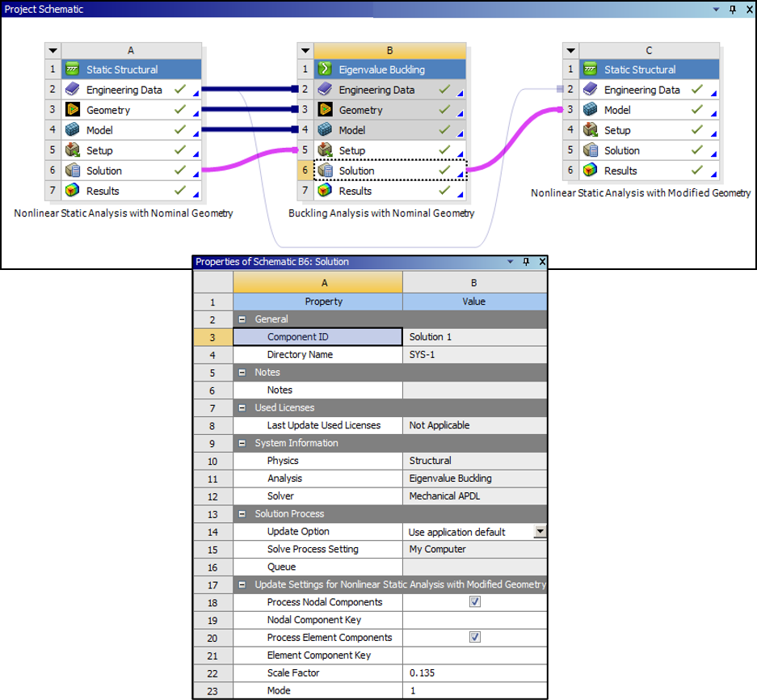Open system B context menu arrow

click(305, 51)
